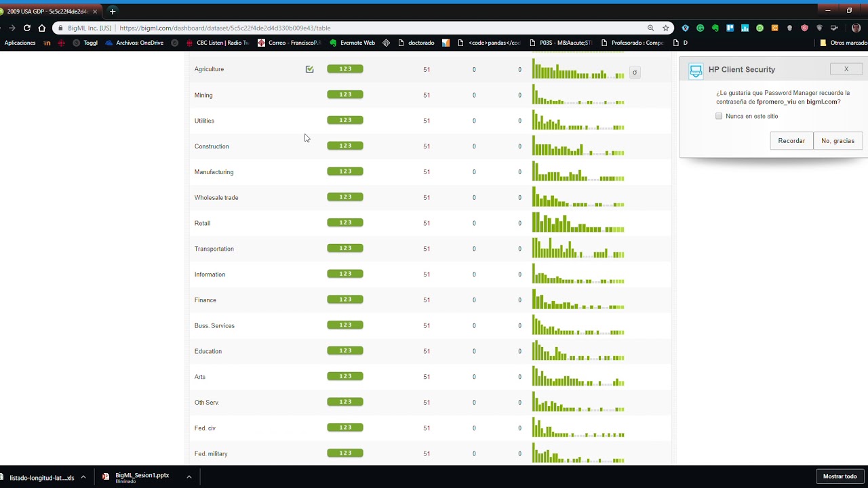Image resolution: width=868 pixels, height=488 pixels.
Task: Open the zoom magnifier icon in address bar
Action: click(650, 28)
